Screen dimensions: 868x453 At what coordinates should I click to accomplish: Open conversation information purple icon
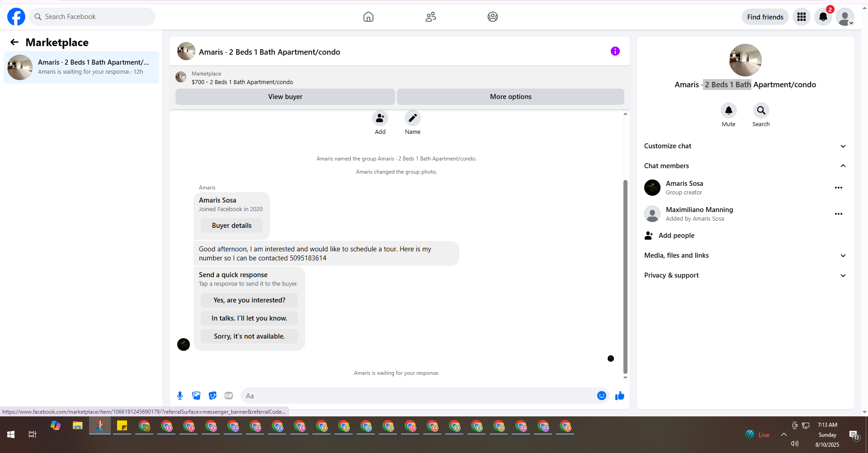(615, 51)
